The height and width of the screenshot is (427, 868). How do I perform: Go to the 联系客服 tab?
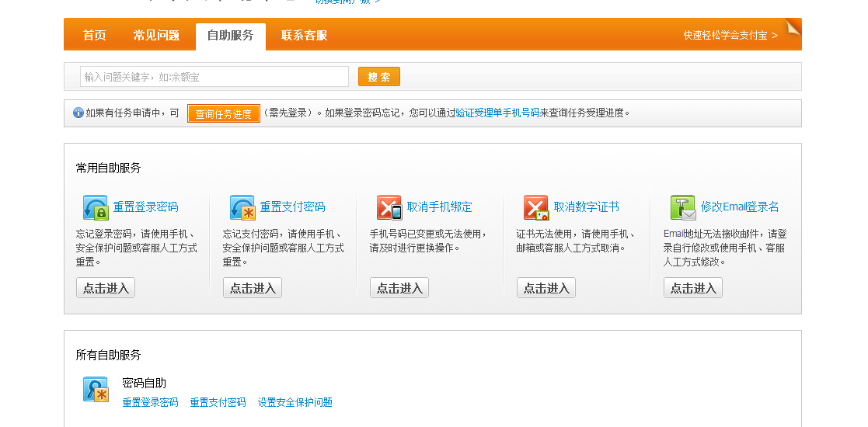point(304,36)
